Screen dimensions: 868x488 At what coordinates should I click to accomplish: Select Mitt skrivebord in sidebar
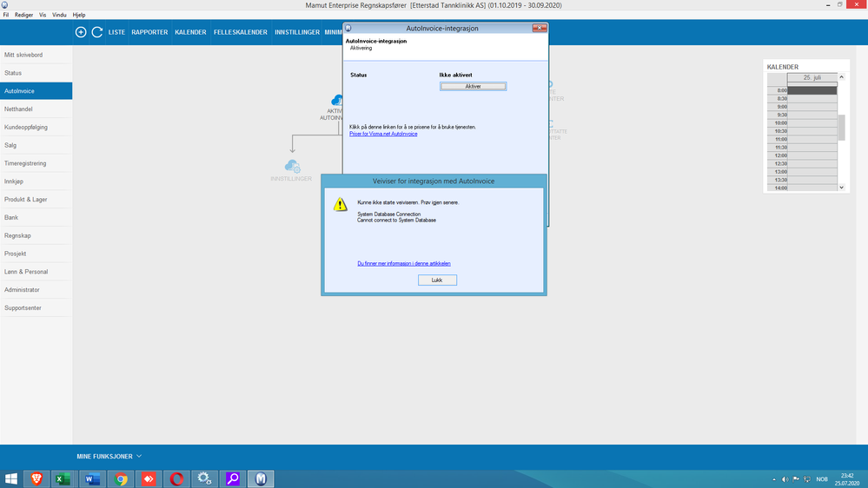click(36, 55)
